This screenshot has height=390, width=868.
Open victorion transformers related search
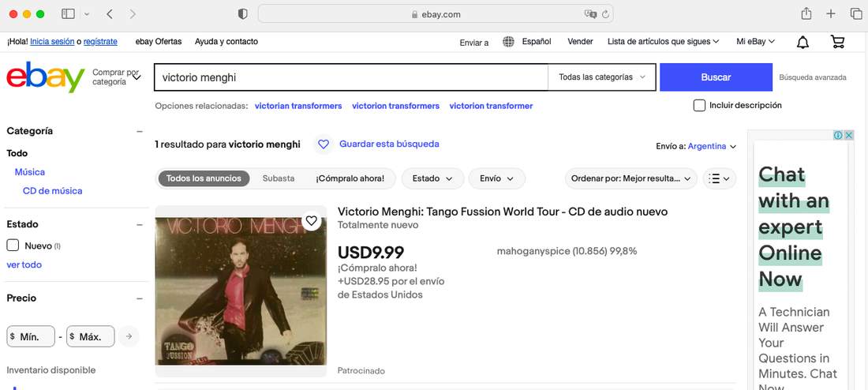(396, 106)
